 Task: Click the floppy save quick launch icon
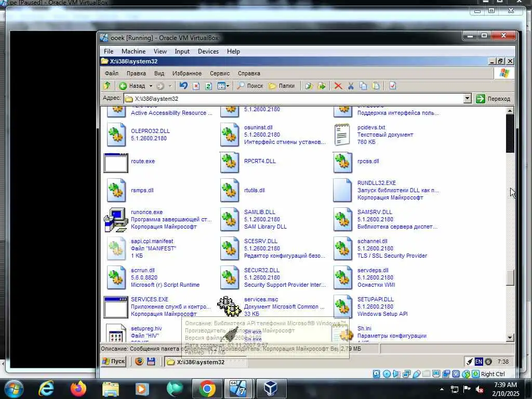pos(151,362)
